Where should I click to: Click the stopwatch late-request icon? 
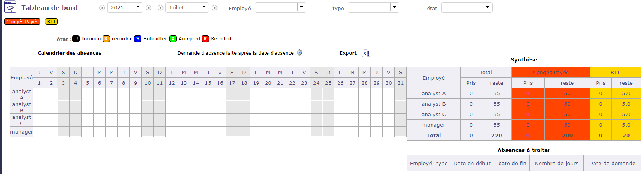pos(299,53)
